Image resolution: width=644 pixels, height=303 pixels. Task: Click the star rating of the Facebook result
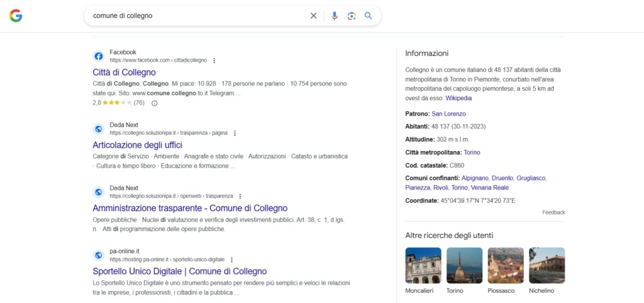(118, 103)
